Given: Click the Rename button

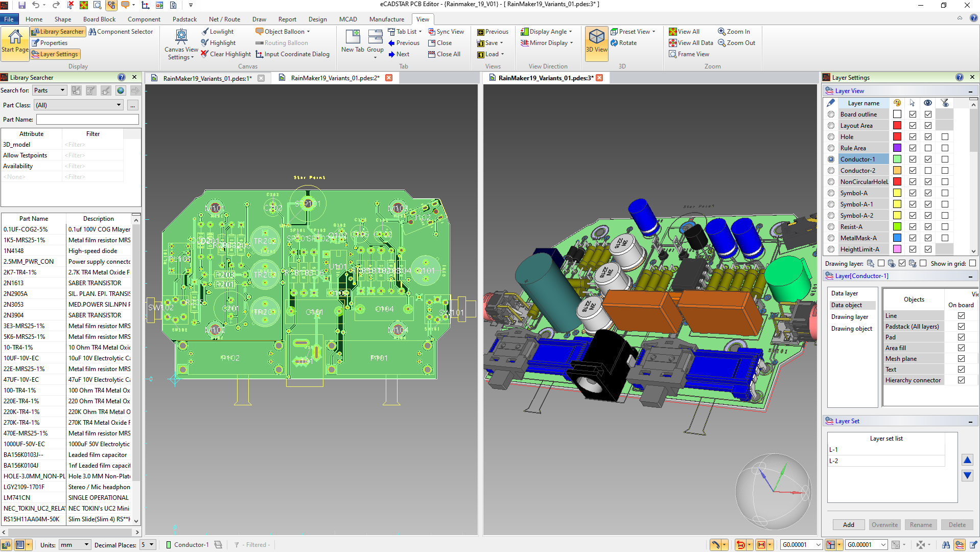Looking at the screenshot, I should 921,525.
